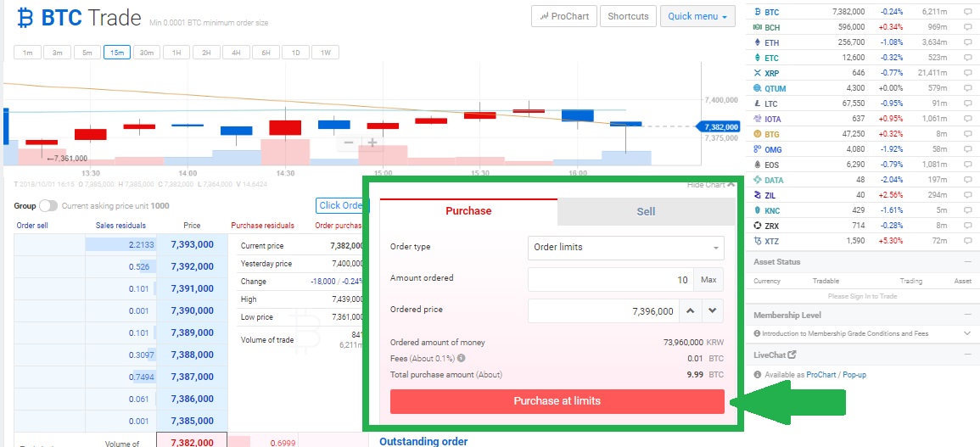Click the LiveChat pop-out icon
Screen dimensions: 980x447
click(x=792, y=355)
